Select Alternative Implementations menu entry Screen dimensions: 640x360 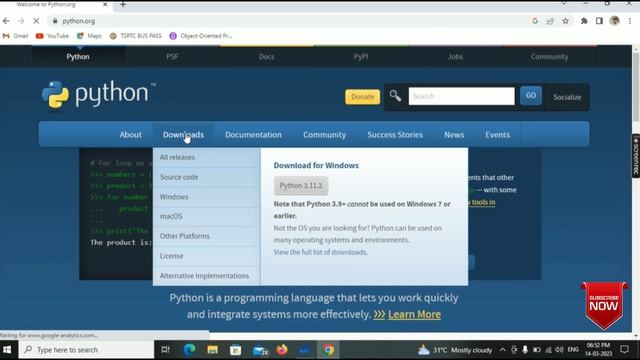pos(207,276)
